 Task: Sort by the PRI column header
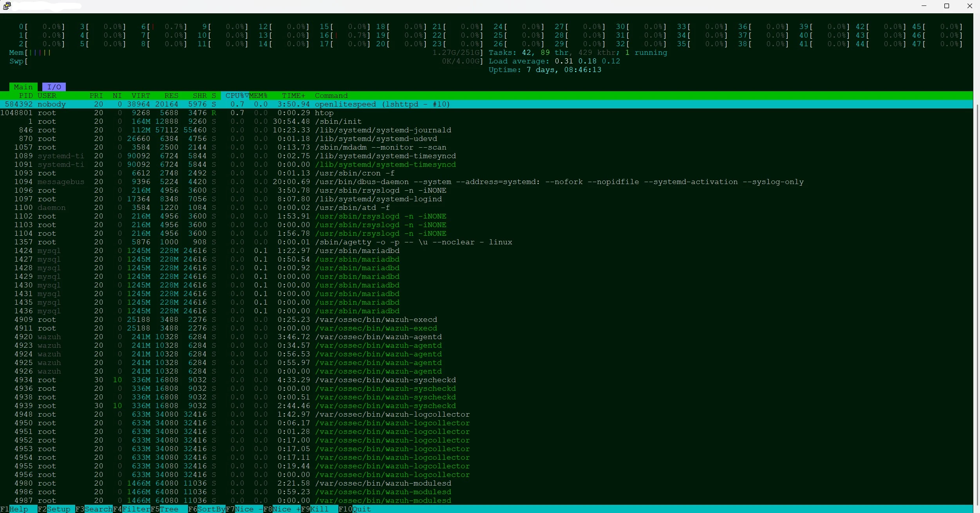click(x=96, y=96)
